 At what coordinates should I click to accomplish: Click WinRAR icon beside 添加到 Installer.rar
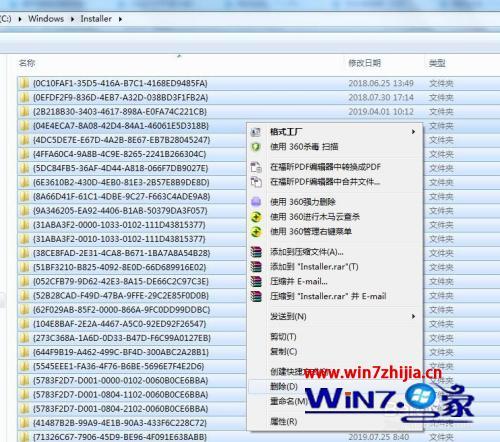[256, 267]
